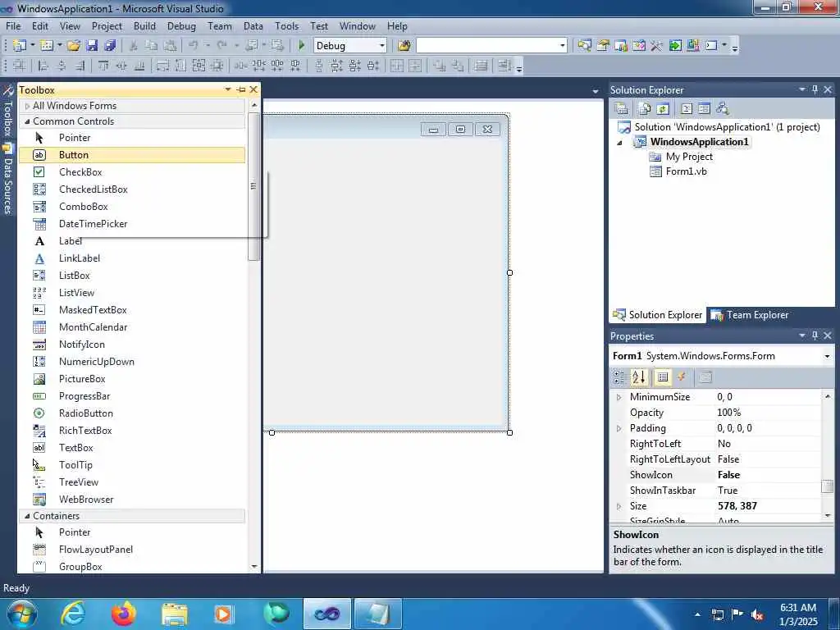The image size is (840, 630).
Task: Open the Tools menu
Action: pyautogui.click(x=286, y=25)
